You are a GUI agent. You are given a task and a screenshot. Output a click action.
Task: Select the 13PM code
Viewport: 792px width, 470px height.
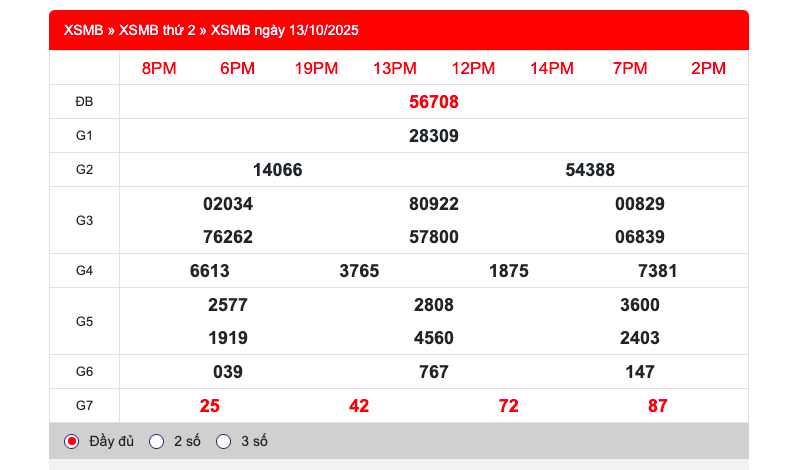coord(394,68)
